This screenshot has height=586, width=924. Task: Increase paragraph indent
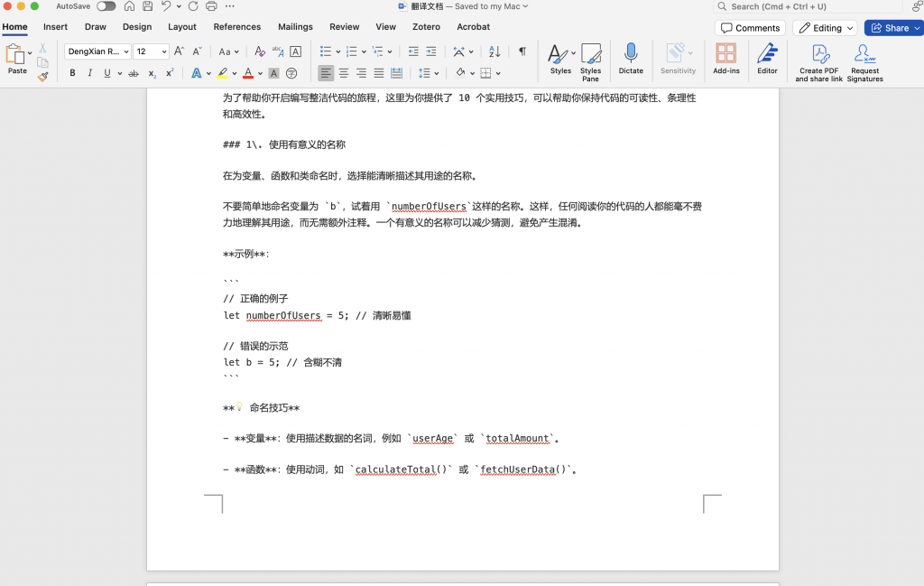(x=431, y=51)
